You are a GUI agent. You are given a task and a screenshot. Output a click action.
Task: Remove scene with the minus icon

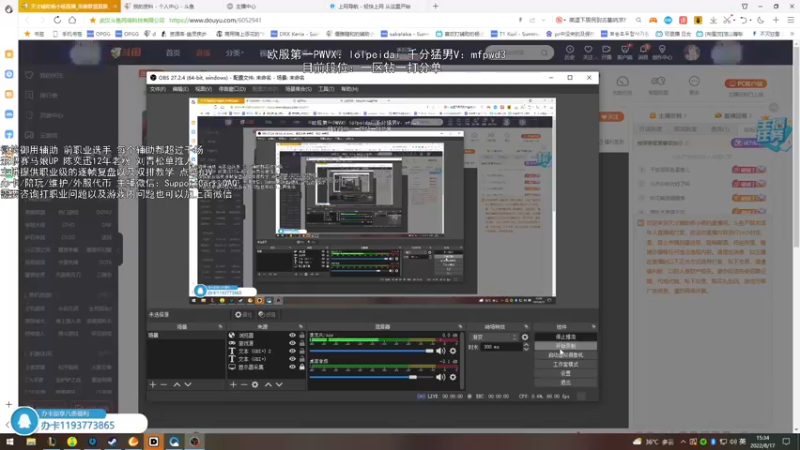tap(164, 385)
